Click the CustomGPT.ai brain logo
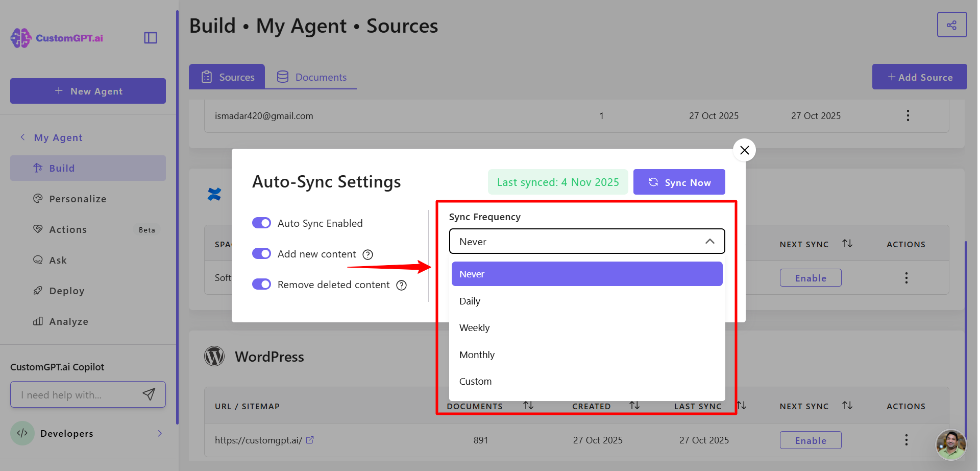This screenshot has width=980, height=471. [21, 38]
